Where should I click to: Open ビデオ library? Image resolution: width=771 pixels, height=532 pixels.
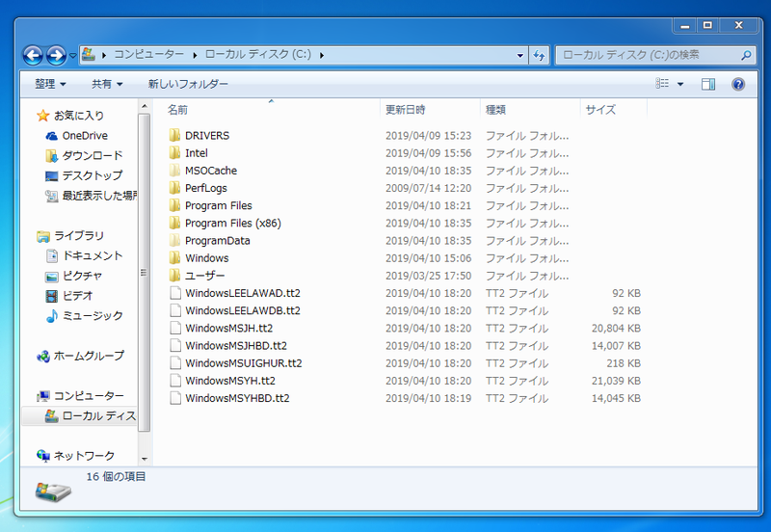click(78, 296)
